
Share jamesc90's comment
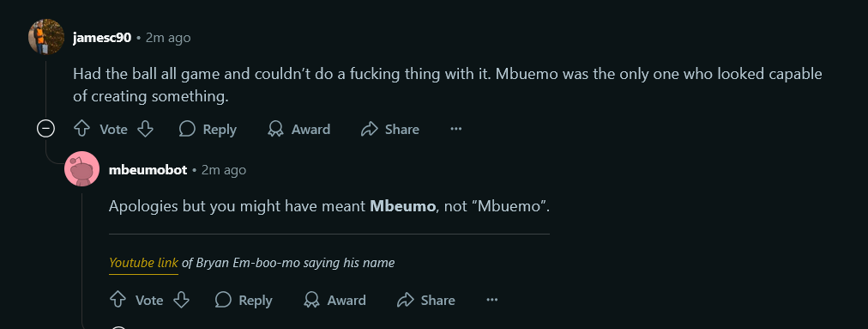(390, 129)
